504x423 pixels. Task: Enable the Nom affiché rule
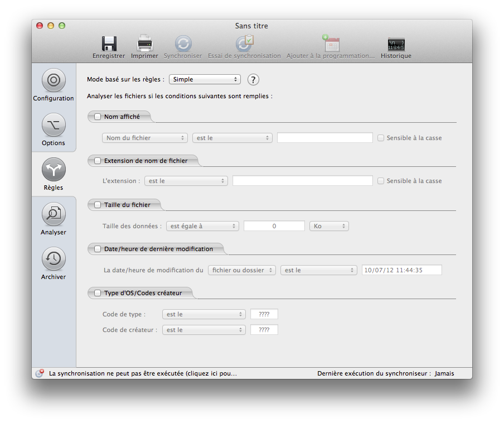pyautogui.click(x=98, y=117)
